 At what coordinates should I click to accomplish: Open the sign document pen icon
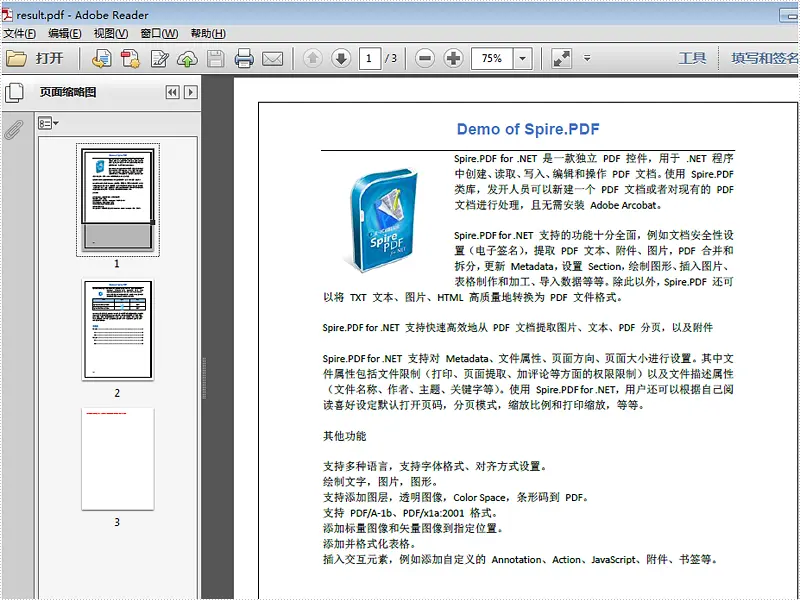coord(159,59)
